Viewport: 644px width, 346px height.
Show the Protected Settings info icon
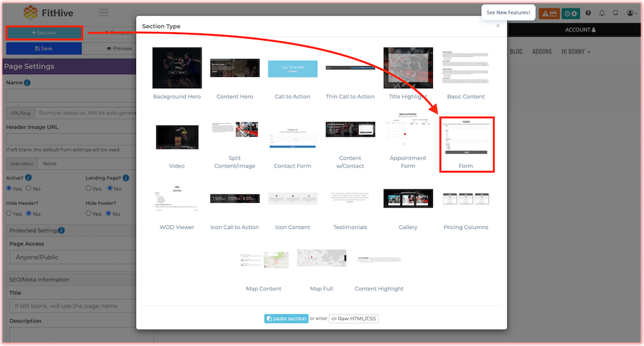click(61, 230)
